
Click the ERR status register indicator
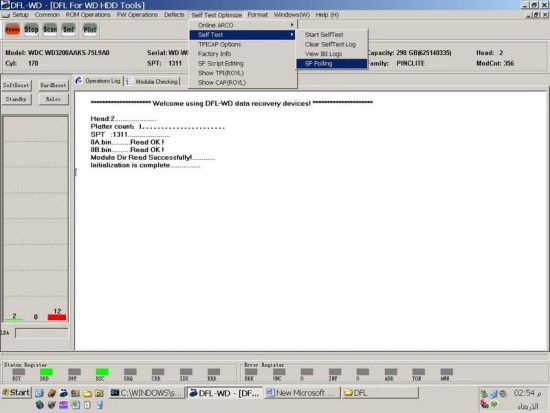tap(214, 372)
